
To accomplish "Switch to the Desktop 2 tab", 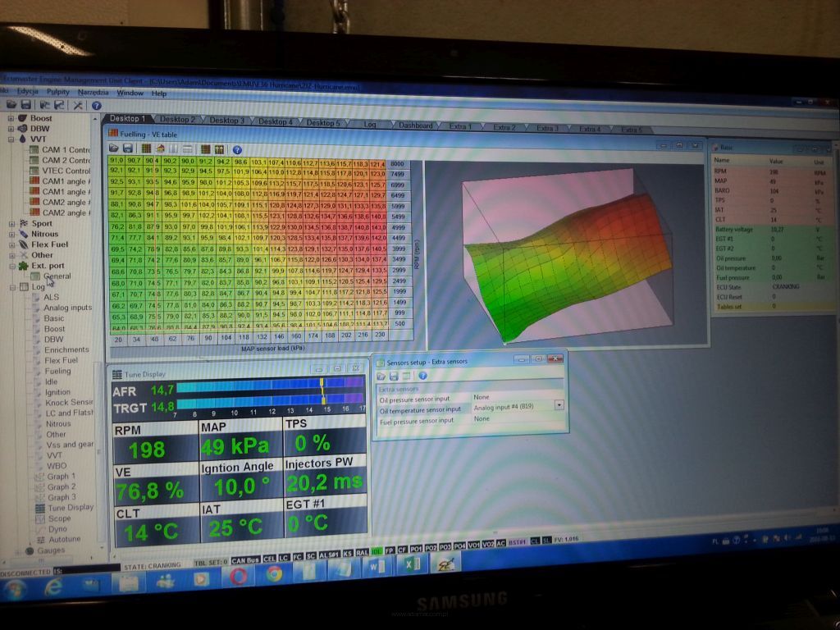I will (177, 120).
